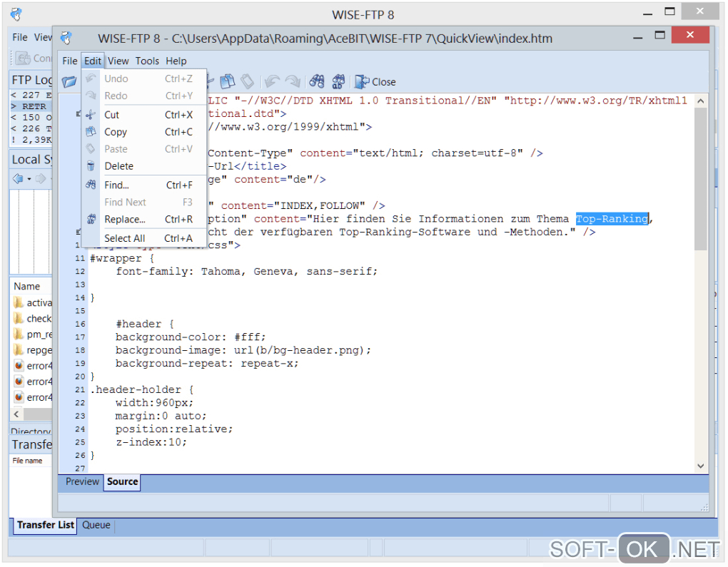728x567 pixels.
Task: Click the highlighted Top-Ranking text
Action: pos(612,218)
